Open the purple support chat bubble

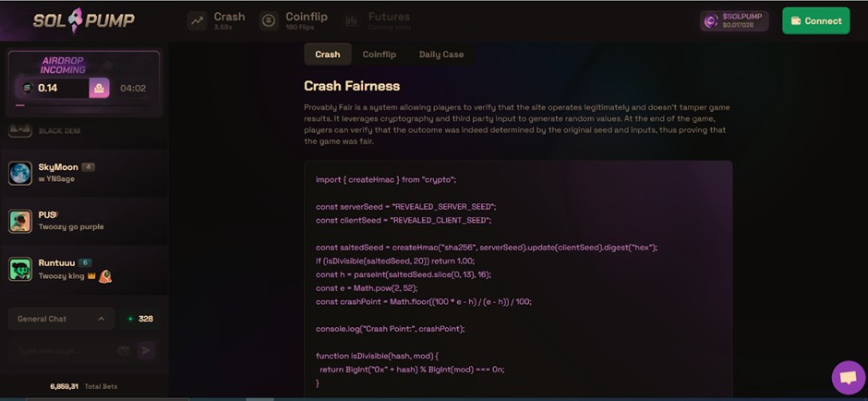pyautogui.click(x=847, y=377)
